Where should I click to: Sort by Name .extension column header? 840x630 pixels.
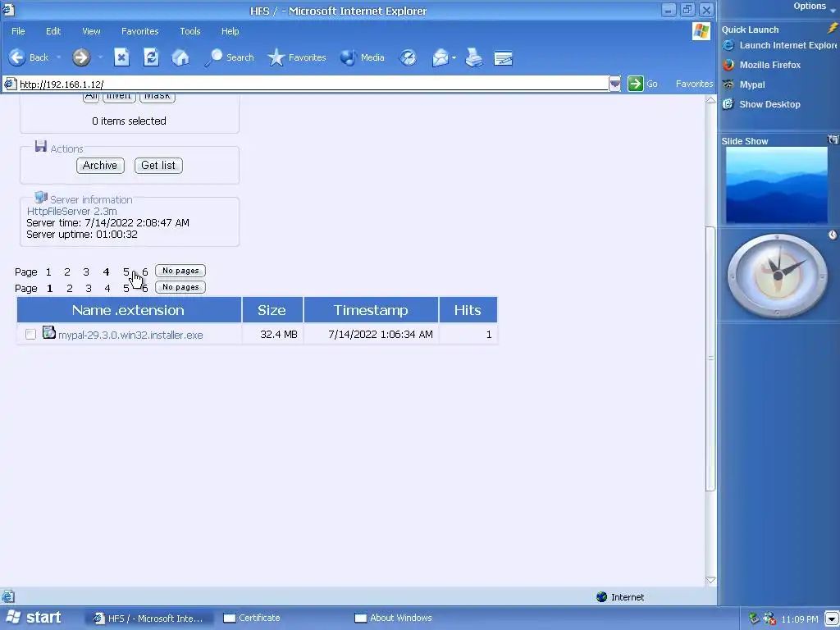[129, 309]
